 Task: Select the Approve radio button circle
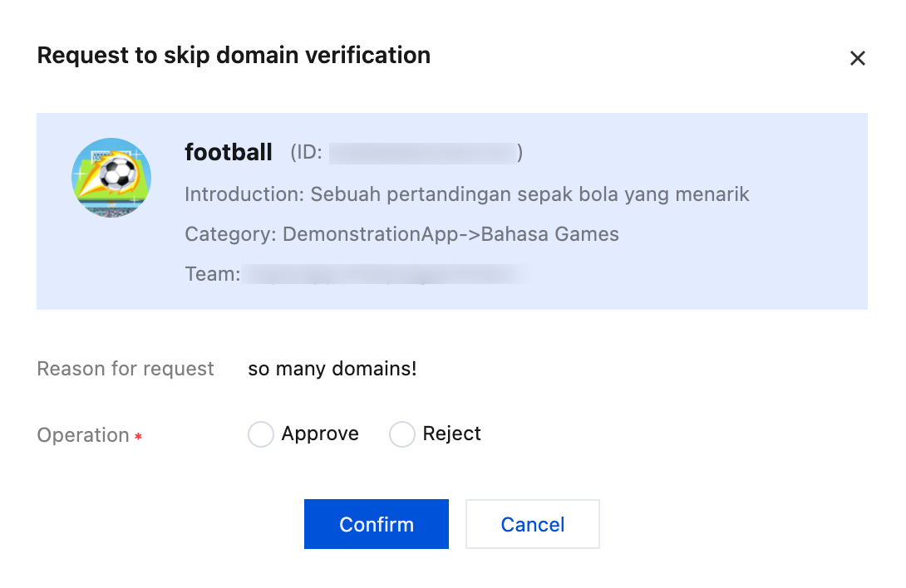point(261,434)
